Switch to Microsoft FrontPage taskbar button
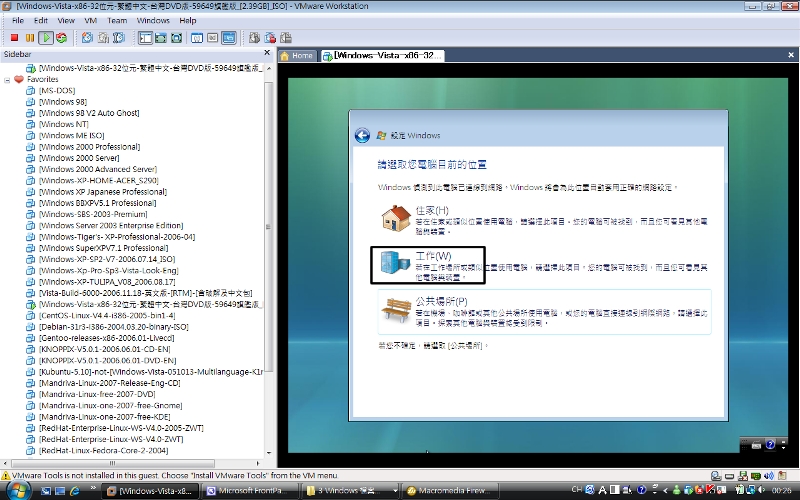Image resolution: width=800 pixels, height=500 pixels. [x=250, y=491]
